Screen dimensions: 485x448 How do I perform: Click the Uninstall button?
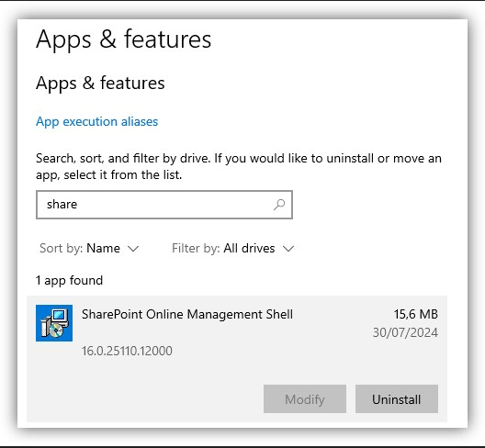pos(397,399)
